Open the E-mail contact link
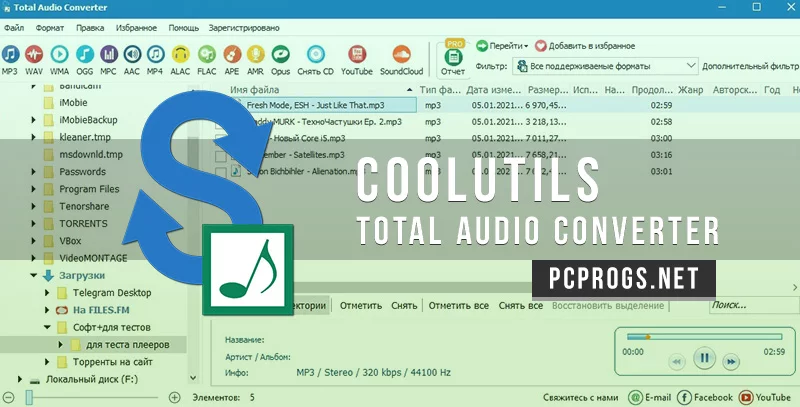This screenshot has height=407, width=800. coord(650,397)
